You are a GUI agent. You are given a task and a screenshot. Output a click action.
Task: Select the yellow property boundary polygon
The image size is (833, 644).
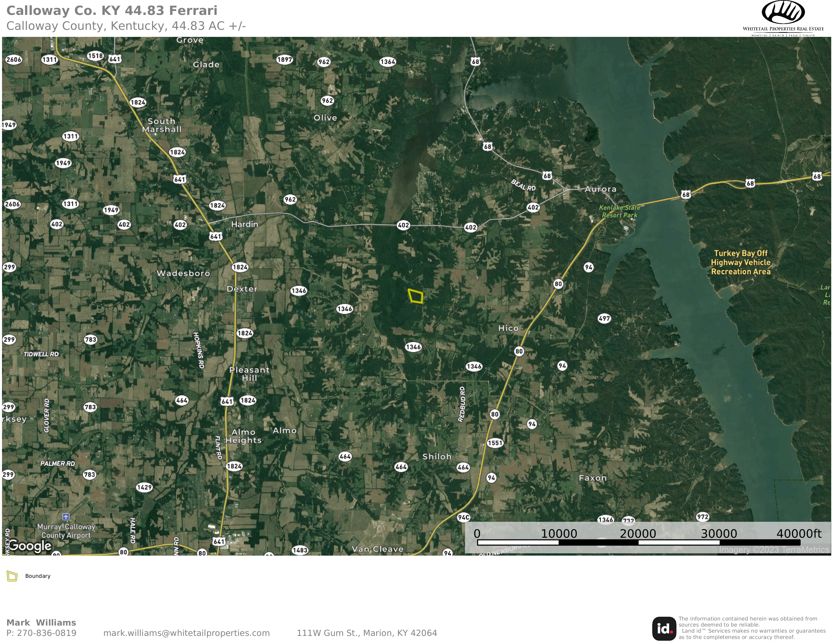coord(416,296)
